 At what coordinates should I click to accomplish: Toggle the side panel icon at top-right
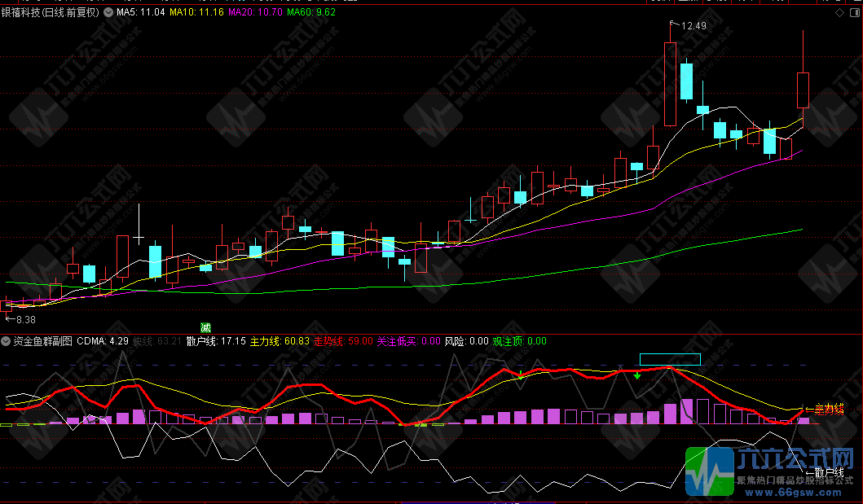pyautogui.click(x=855, y=12)
